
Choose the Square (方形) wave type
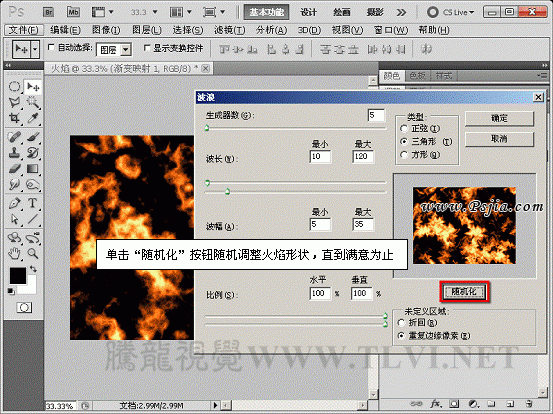tap(405, 155)
